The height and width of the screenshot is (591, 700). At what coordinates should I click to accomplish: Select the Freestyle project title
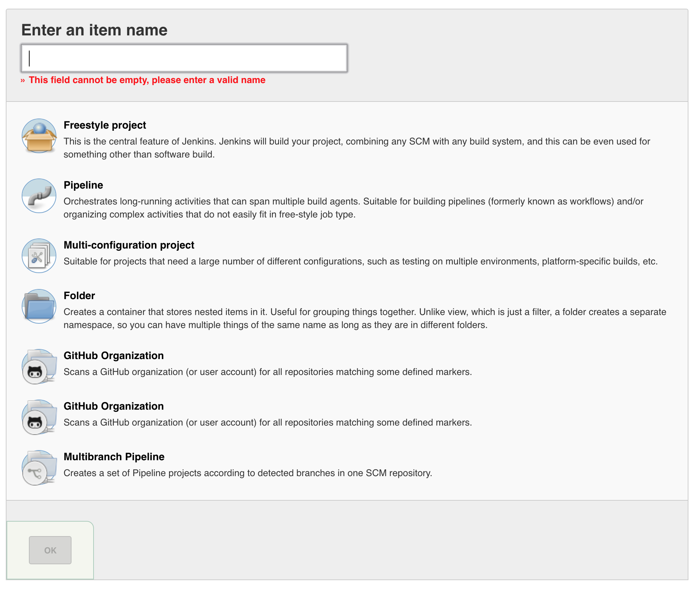105,125
